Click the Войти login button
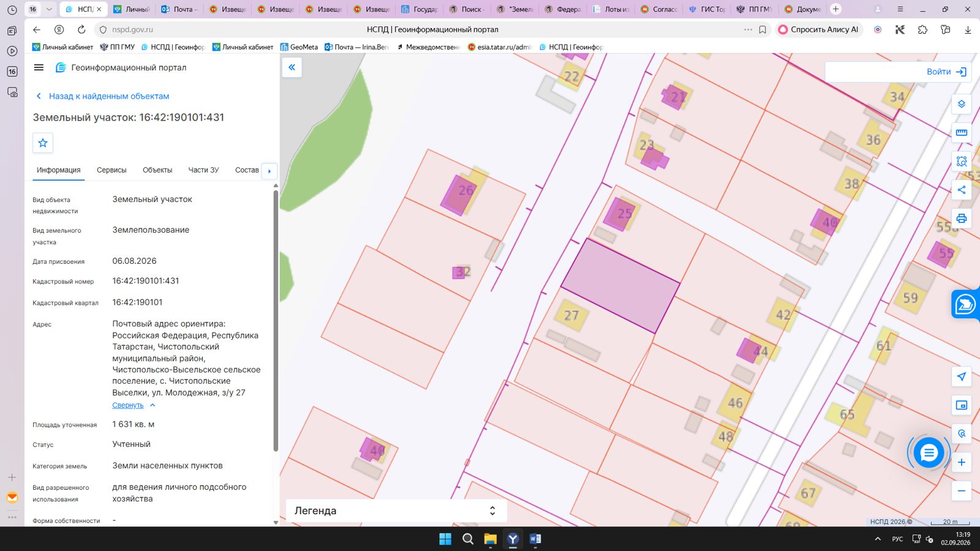 point(946,72)
